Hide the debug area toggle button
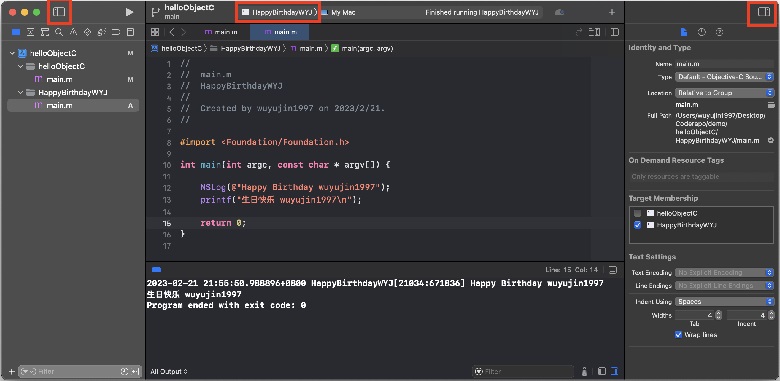This screenshot has height=381, width=780. pyautogui.click(x=613, y=270)
